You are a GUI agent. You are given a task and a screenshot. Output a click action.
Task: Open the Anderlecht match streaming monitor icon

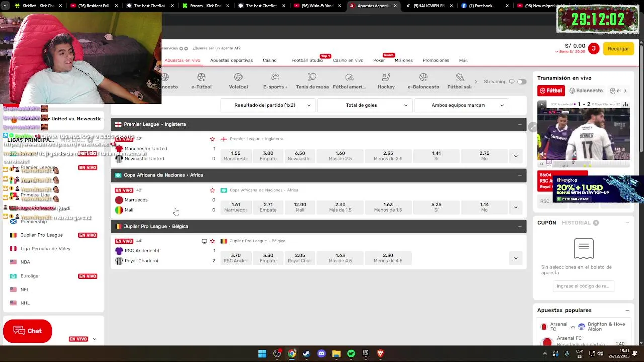tap(204, 241)
